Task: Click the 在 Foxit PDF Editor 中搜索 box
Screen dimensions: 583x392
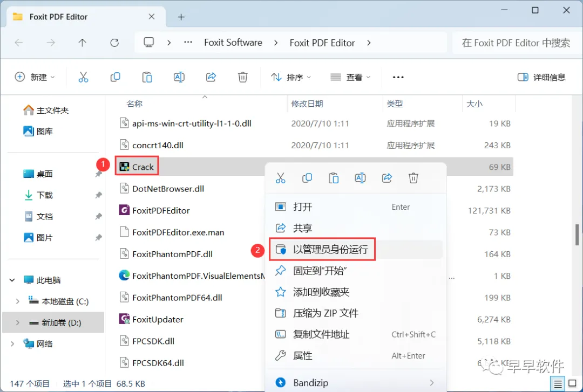Action: [516, 43]
